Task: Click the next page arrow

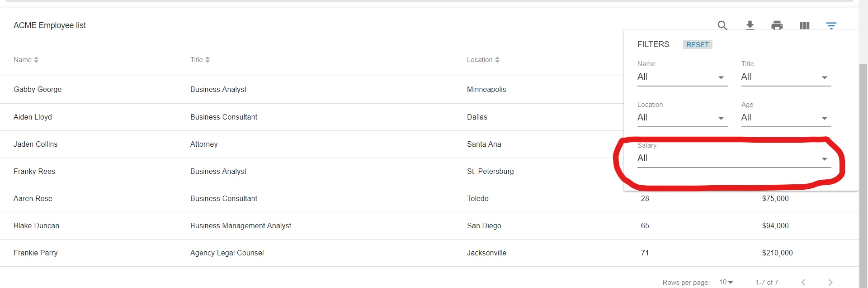Action: pyautogui.click(x=830, y=282)
